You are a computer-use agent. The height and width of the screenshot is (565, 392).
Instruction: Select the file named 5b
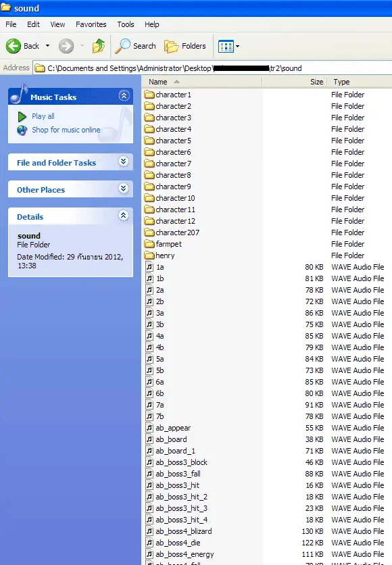[160, 370]
